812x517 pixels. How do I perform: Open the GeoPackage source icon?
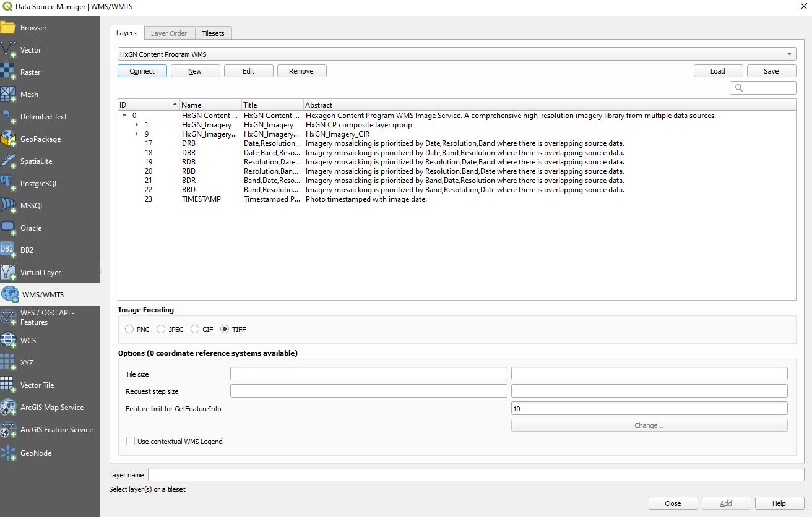[x=9, y=139]
